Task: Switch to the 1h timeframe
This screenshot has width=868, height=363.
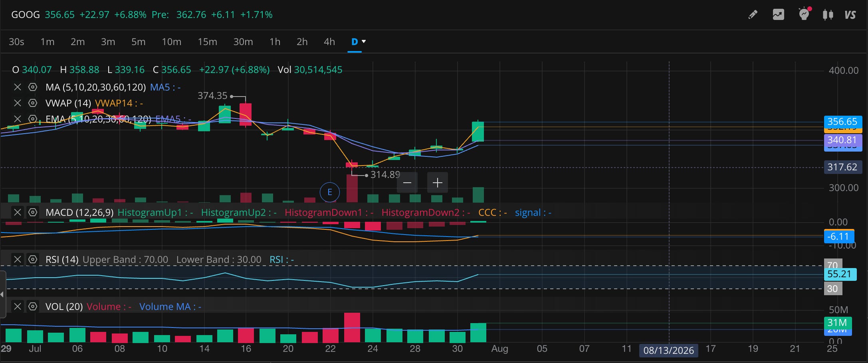Action: pos(275,41)
